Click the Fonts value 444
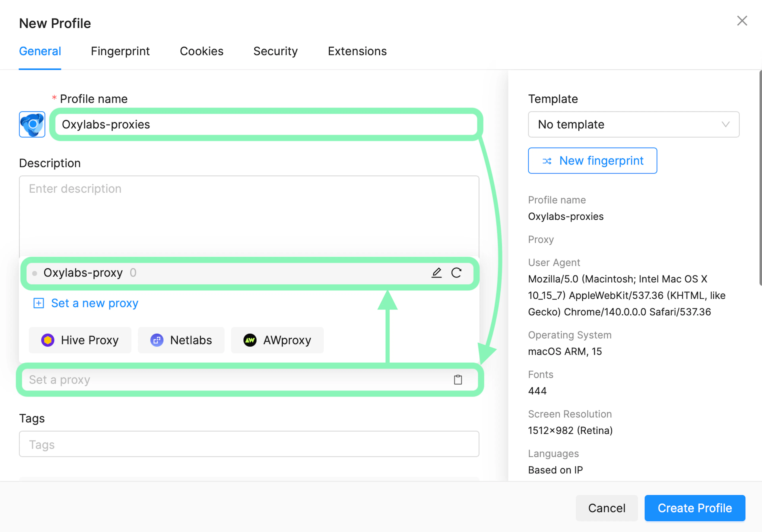Screen dimensions: 762x532 [537, 391]
